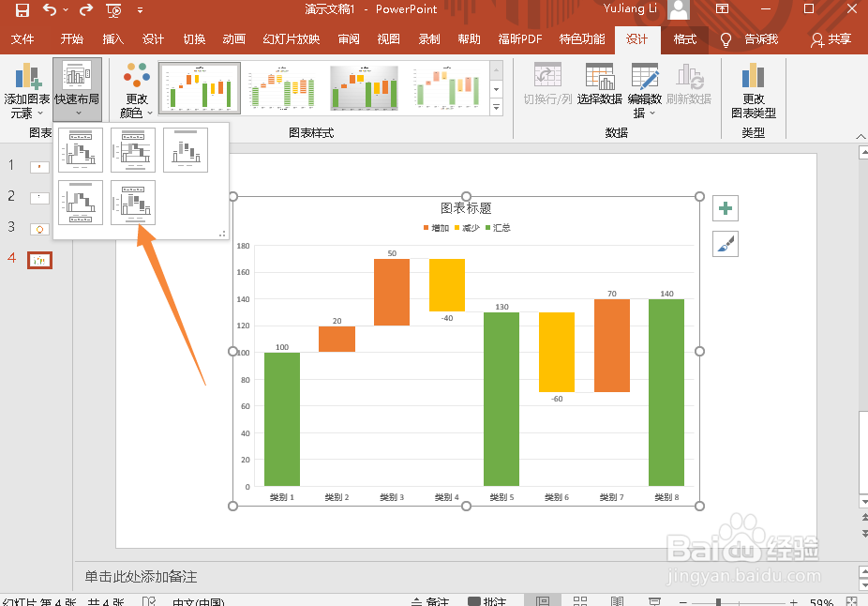Start slideshow from beginning icon
Image resolution: width=868 pixels, height=606 pixels.
pos(113,10)
